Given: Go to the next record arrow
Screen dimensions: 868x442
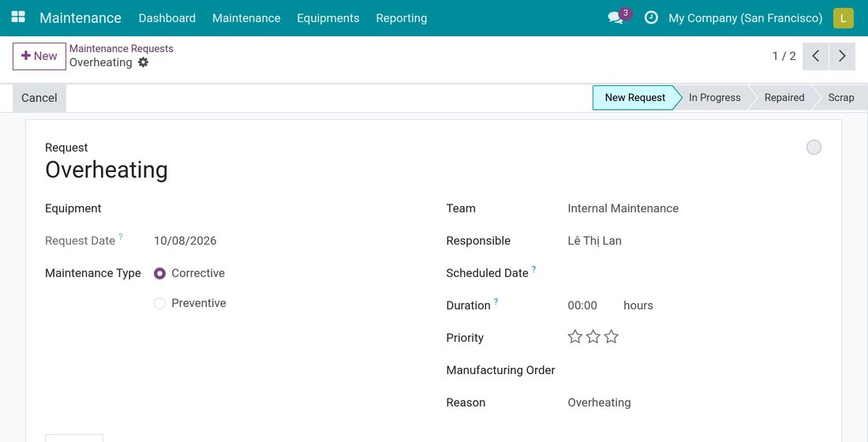Looking at the screenshot, I should 842,56.
